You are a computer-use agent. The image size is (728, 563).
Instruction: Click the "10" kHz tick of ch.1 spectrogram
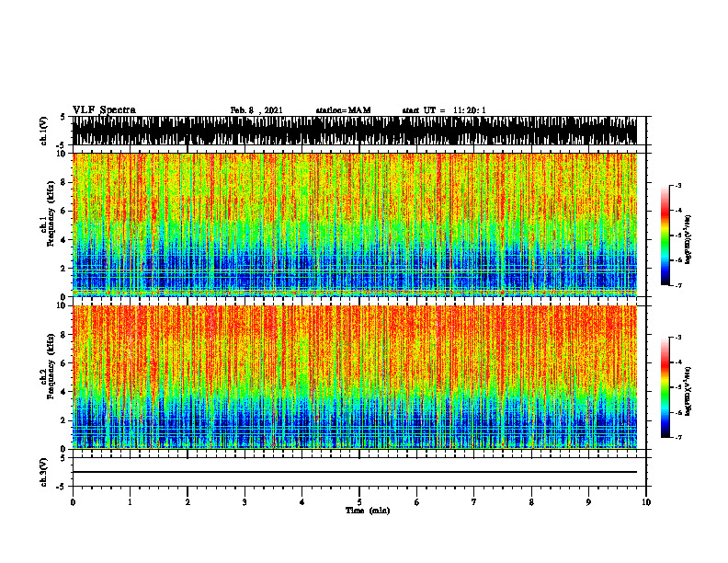coord(62,154)
